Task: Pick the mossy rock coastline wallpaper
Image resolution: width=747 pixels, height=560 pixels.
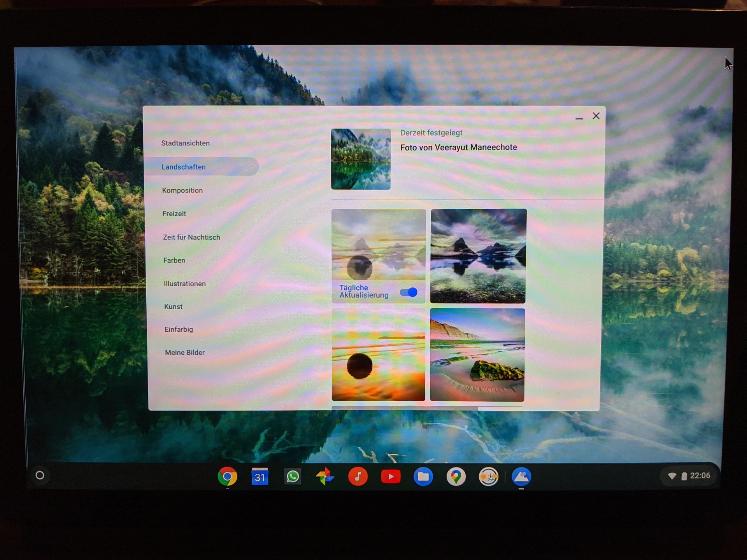Action: pyautogui.click(x=477, y=355)
